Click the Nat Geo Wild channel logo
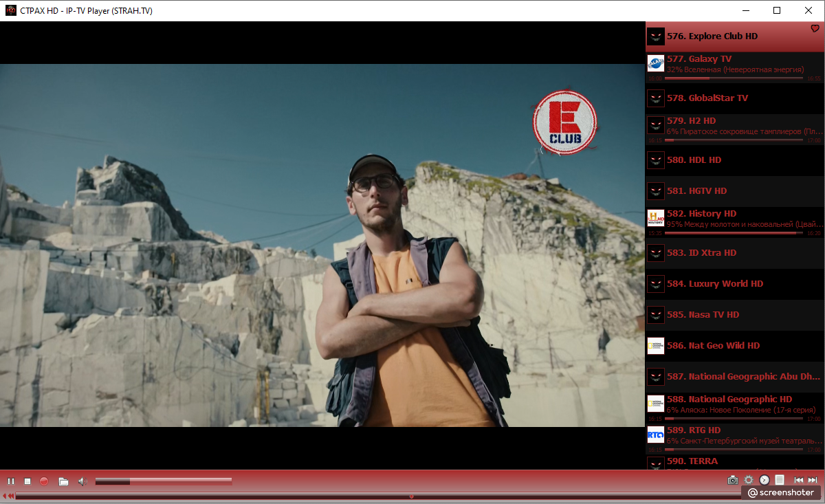The height and width of the screenshot is (504, 825). point(656,346)
